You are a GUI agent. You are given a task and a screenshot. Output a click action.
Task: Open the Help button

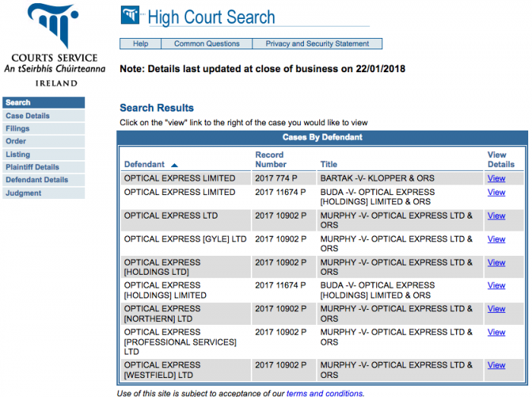click(x=141, y=44)
